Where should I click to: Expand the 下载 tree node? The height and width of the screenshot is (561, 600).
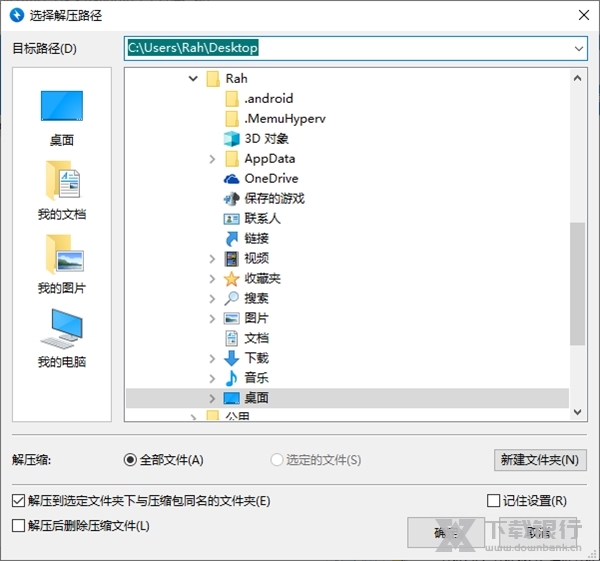(x=212, y=359)
